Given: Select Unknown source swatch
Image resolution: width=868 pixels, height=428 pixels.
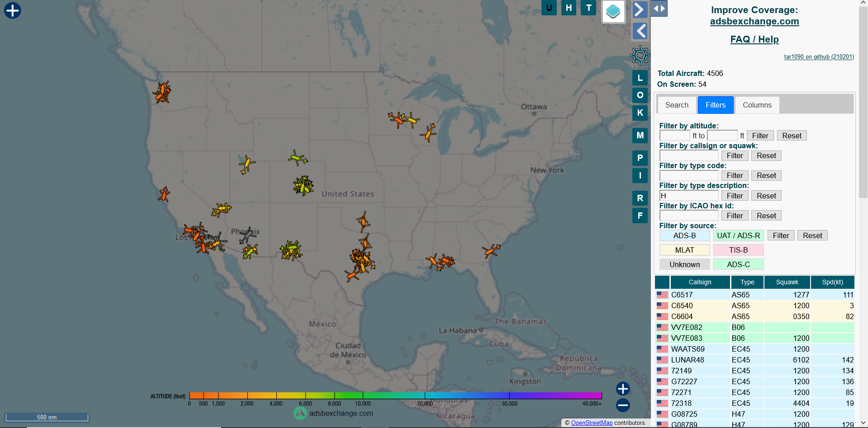Looking at the screenshot, I should (684, 264).
